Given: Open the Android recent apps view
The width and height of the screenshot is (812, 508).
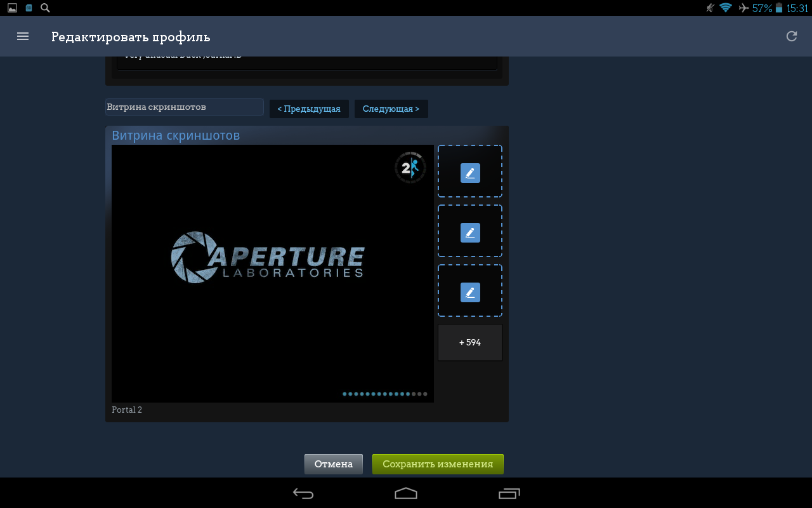Looking at the screenshot, I should point(509,493).
